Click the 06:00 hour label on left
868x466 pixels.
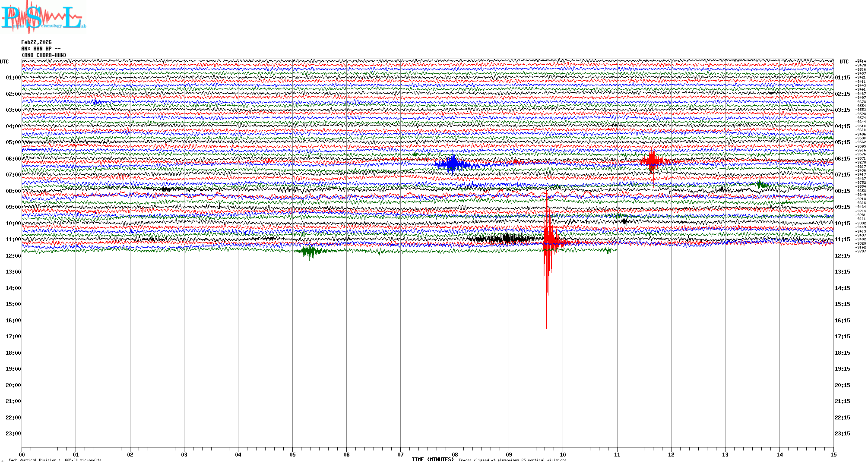13,159
